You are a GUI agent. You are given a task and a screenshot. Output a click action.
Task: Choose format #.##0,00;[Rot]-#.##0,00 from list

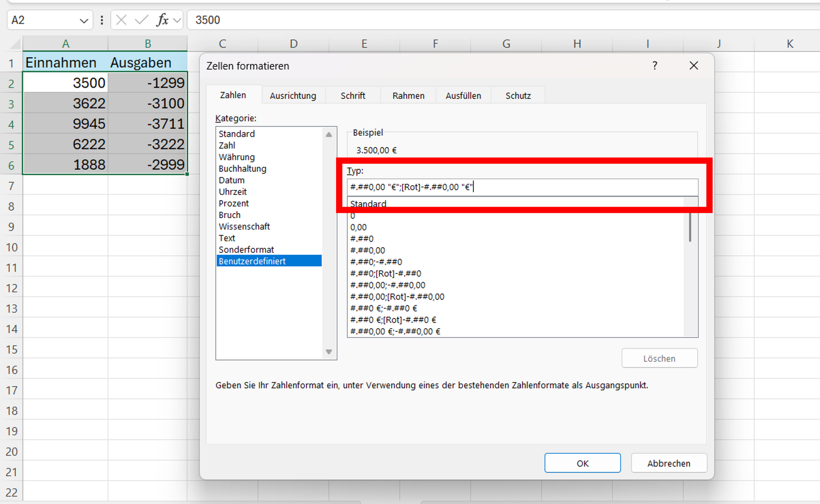(397, 297)
